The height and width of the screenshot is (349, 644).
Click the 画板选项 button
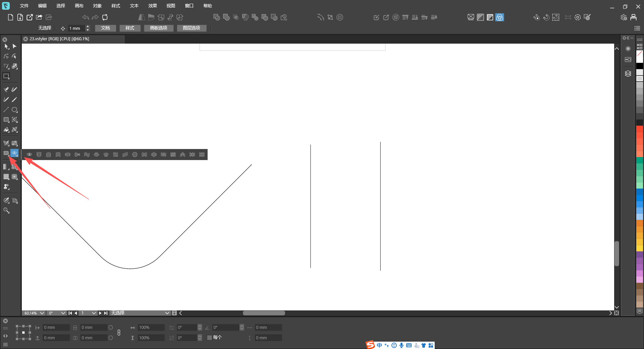click(x=159, y=28)
